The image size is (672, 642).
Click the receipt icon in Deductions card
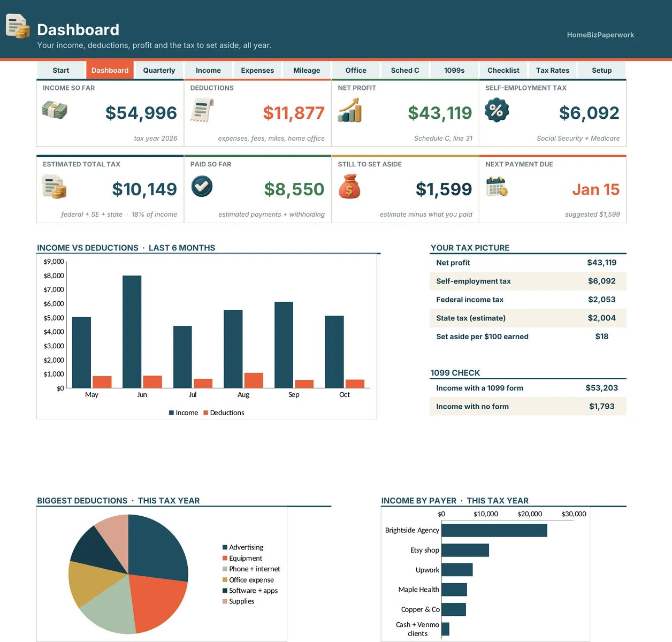pos(202,110)
